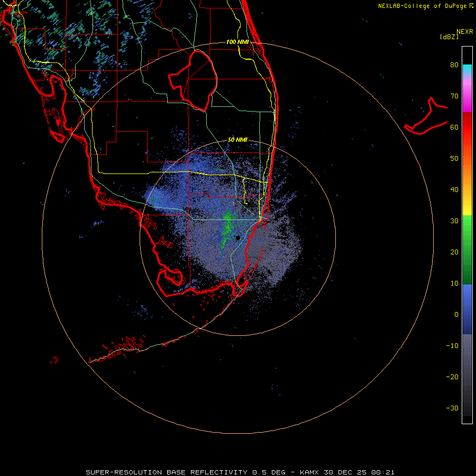
Task: Click the green band of the color scale
Action: (467, 250)
